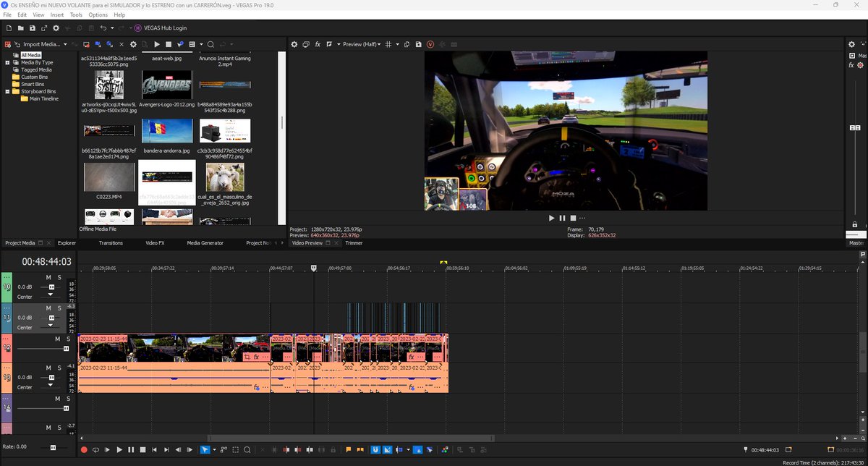Image resolution: width=868 pixels, height=466 pixels.
Task: Open the Import Media dropdown arrow
Action: [x=65, y=44]
